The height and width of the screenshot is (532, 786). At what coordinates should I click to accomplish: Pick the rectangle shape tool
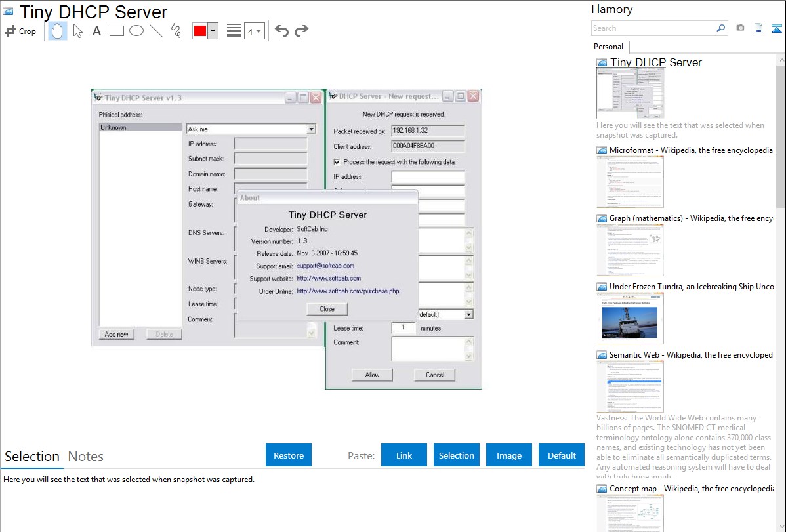(117, 31)
